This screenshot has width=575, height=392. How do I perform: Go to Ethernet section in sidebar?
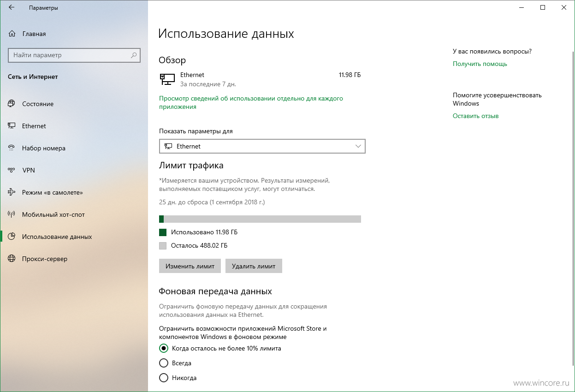pyautogui.click(x=74, y=126)
